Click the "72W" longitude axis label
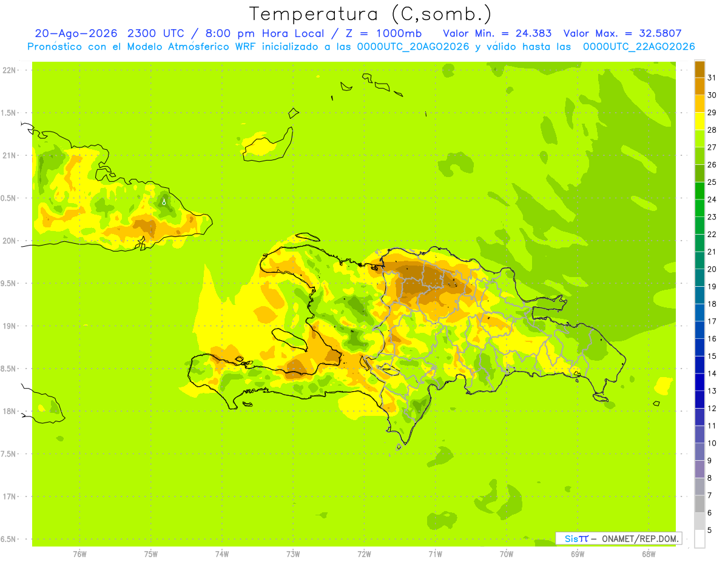 (x=364, y=554)
